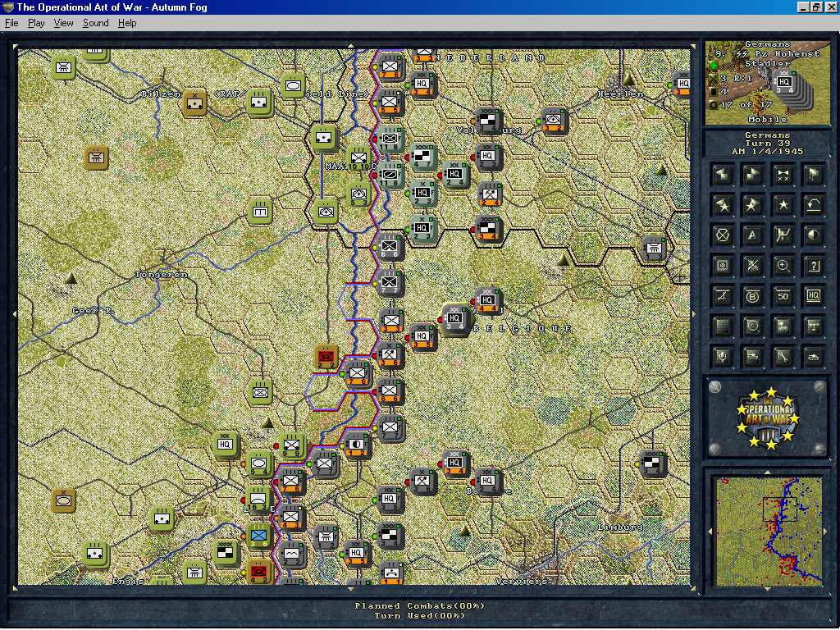Select the brown unit next to Bilzen
Screen dimensions: 840x630
coord(194,103)
